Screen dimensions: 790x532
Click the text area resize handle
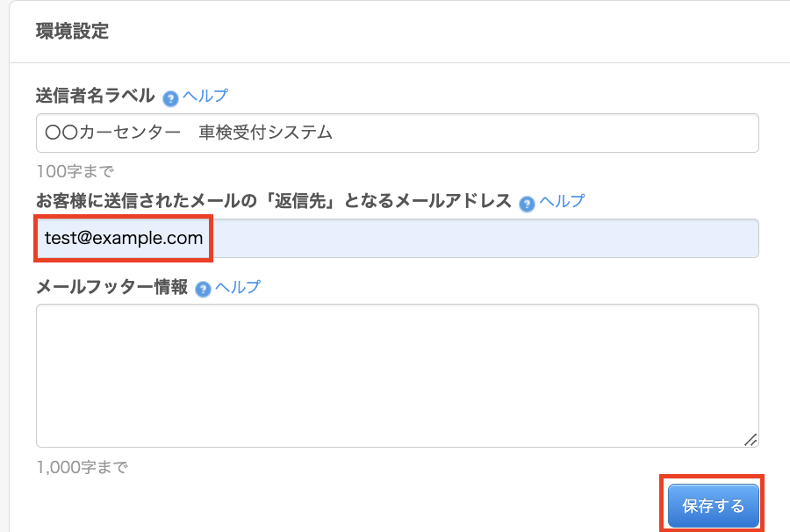click(750, 440)
